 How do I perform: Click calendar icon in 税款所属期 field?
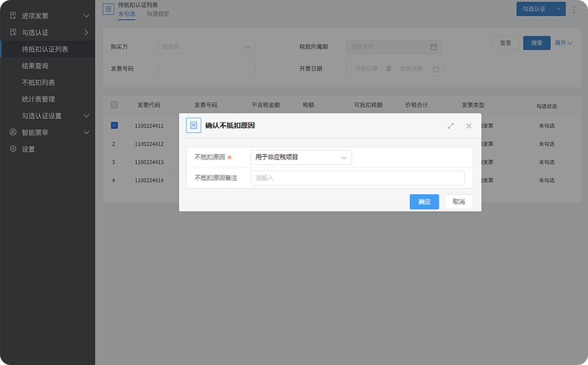pyautogui.click(x=433, y=47)
